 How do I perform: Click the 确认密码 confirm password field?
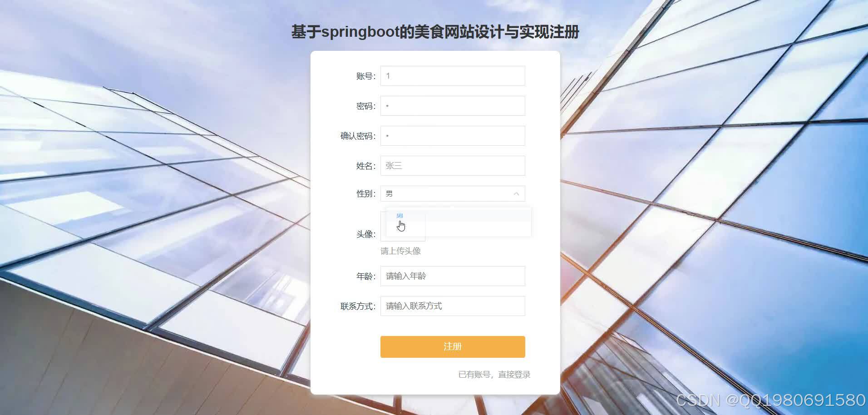(452, 135)
